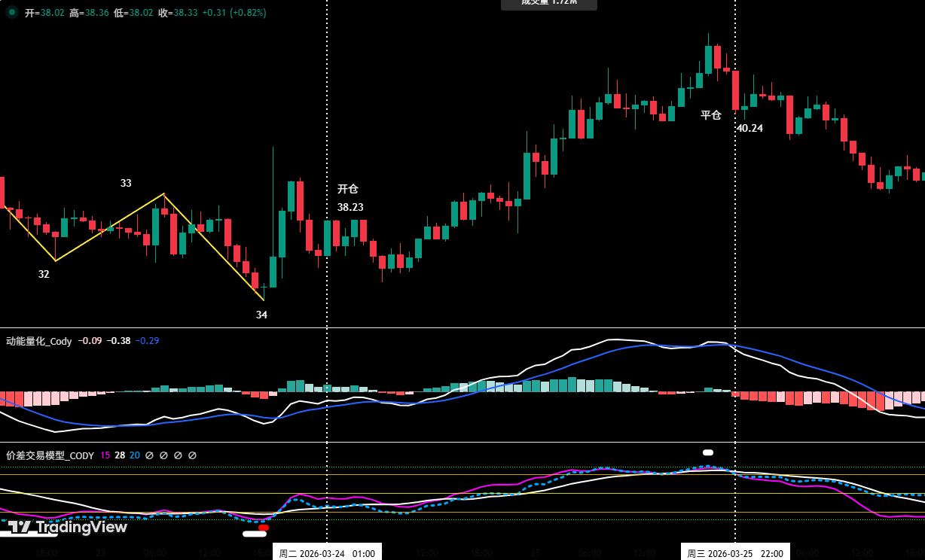
Task: Click the 开仓 38.23 entry label
Action: (347, 199)
